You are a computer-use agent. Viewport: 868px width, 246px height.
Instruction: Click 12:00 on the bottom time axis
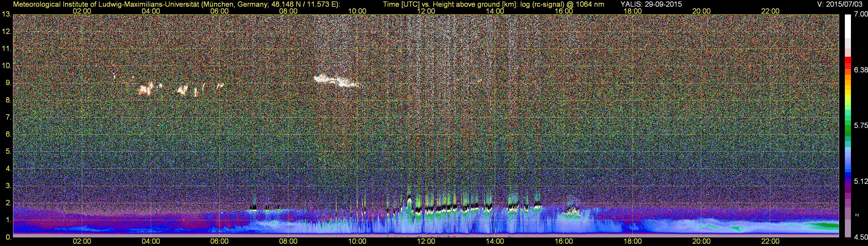point(426,242)
